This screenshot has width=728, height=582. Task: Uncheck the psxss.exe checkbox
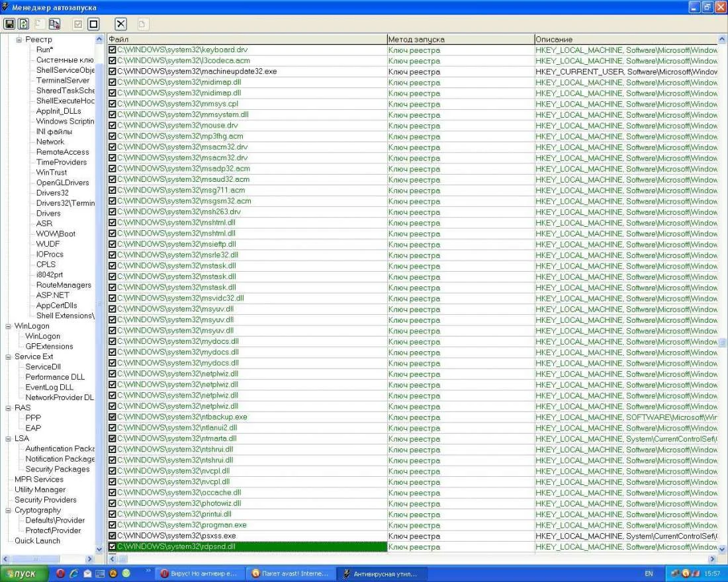(113, 536)
